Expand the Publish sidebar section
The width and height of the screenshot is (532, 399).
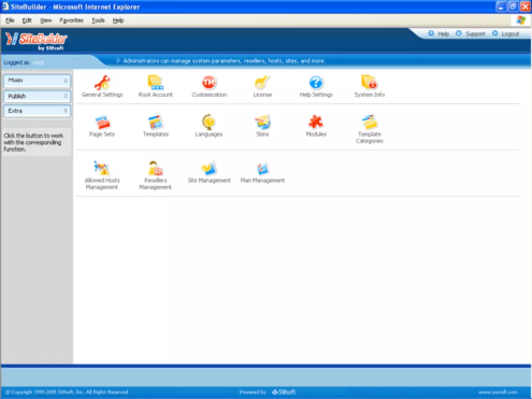(37, 96)
